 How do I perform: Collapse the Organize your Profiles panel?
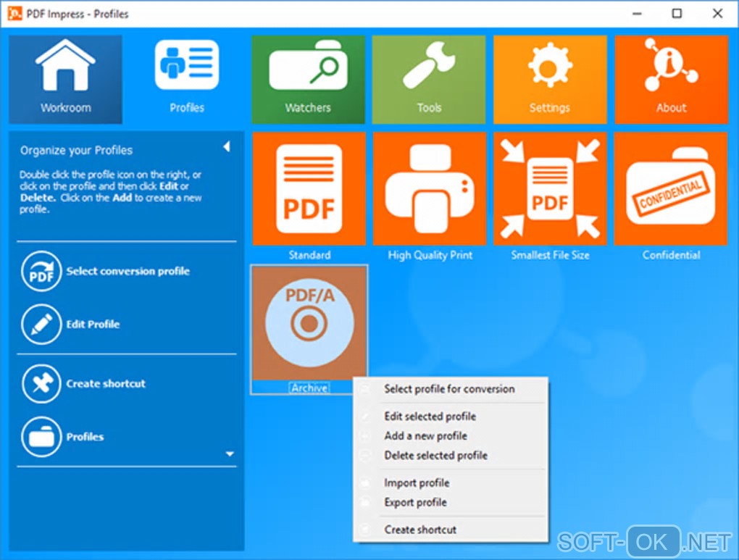click(227, 146)
